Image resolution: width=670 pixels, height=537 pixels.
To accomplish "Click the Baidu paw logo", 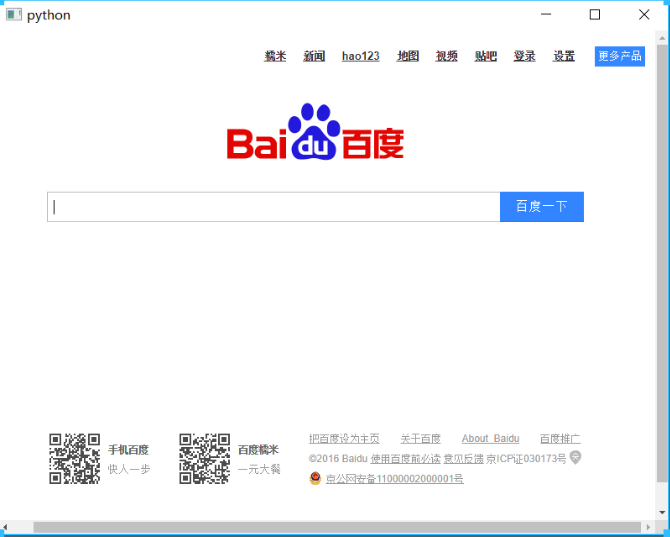I will (315, 132).
